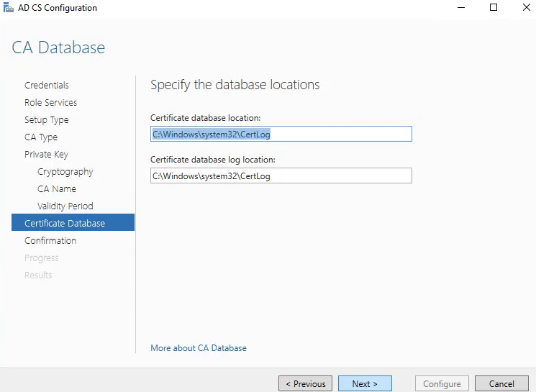Open the Validity Period page
Viewport: 536px width, 392px height.
pyautogui.click(x=65, y=206)
